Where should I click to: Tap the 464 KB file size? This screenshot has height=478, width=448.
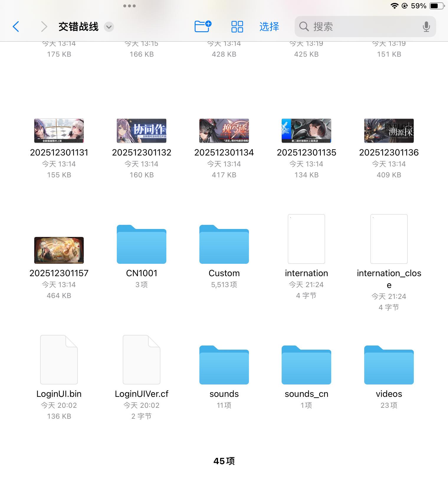coord(59,296)
